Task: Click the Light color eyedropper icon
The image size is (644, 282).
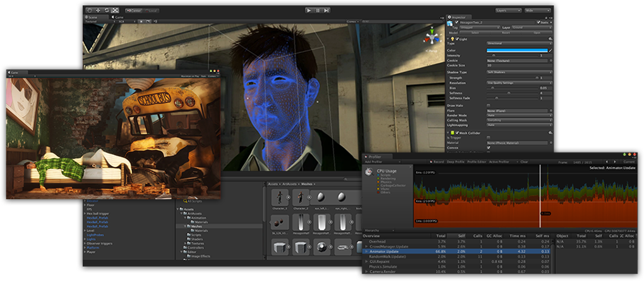Action: pyautogui.click(x=550, y=50)
